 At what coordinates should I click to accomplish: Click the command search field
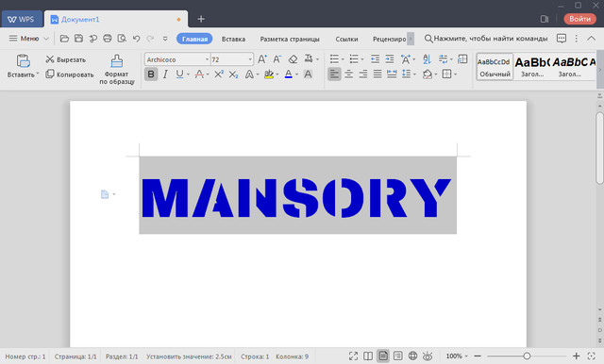[486, 39]
